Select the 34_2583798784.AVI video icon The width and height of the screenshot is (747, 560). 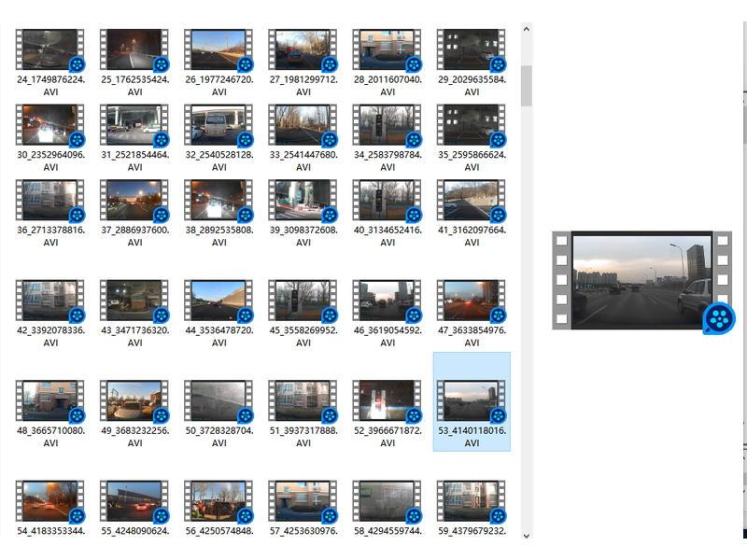pyautogui.click(x=388, y=125)
